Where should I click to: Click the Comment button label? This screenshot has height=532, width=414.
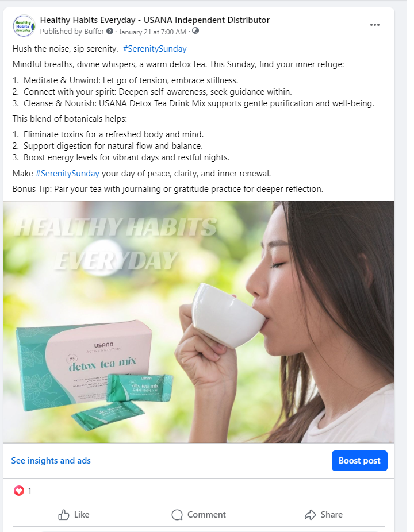pyautogui.click(x=206, y=515)
